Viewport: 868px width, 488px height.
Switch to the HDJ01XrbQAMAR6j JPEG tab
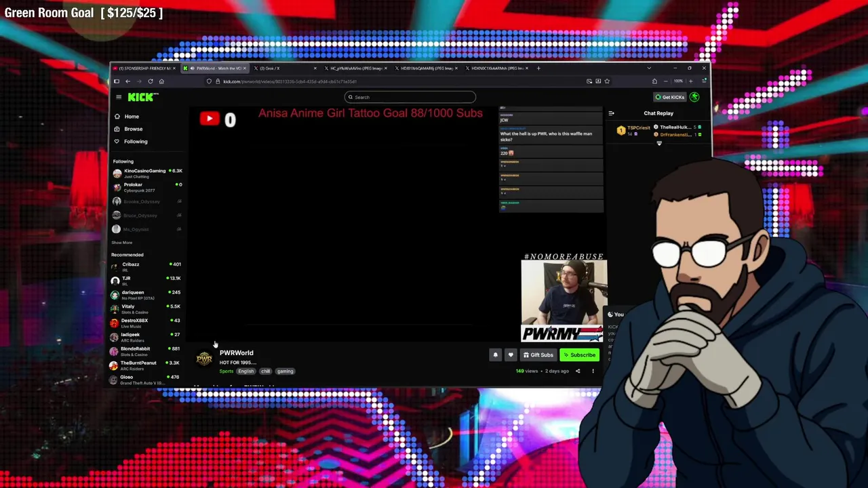[x=426, y=68]
